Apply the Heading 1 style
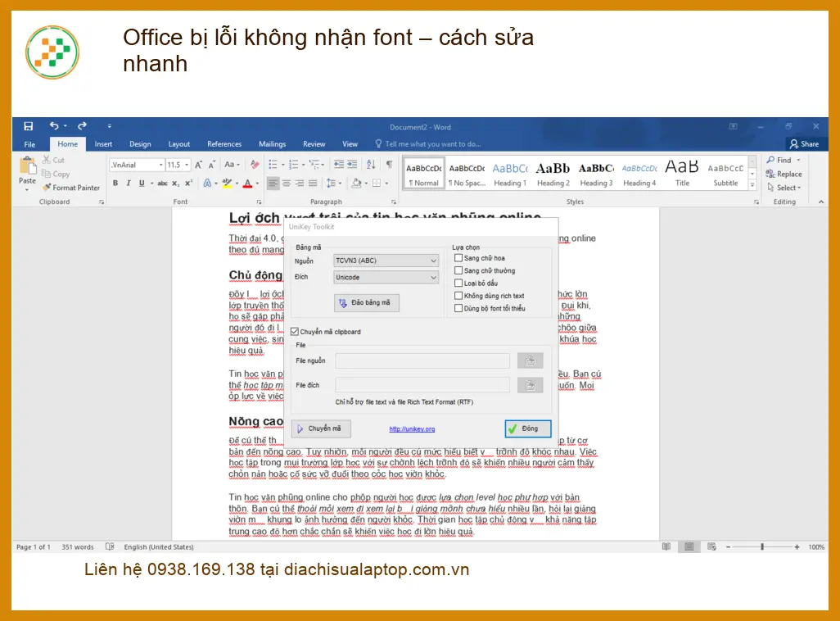 (510, 175)
